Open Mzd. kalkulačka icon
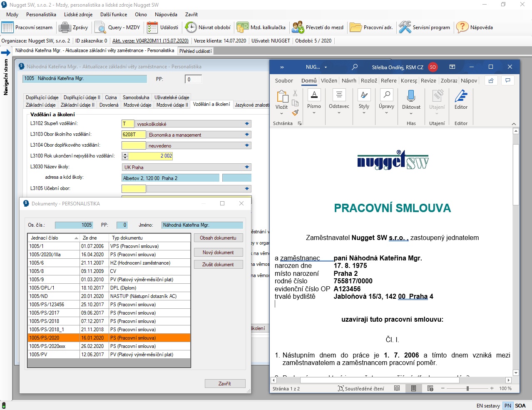 click(242, 27)
